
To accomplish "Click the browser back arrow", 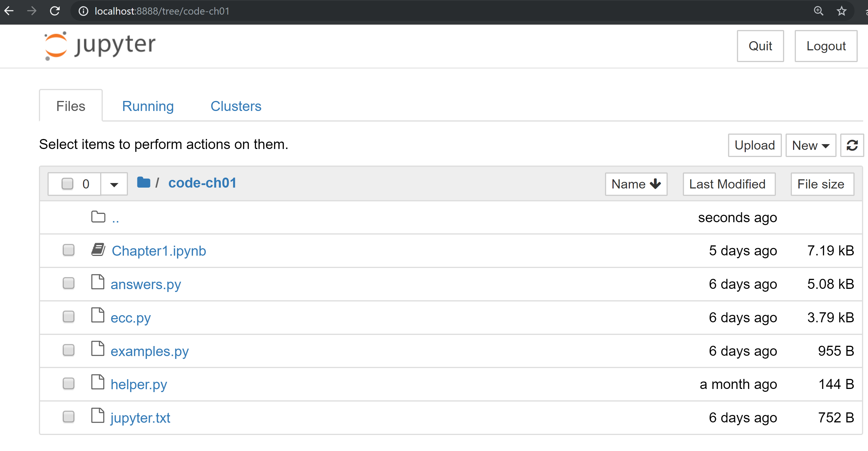I will point(9,11).
